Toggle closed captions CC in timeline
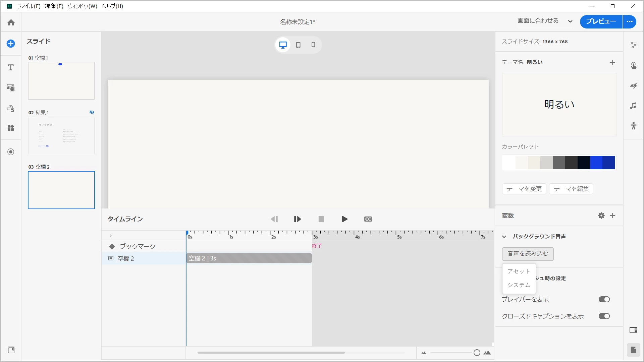 368,219
